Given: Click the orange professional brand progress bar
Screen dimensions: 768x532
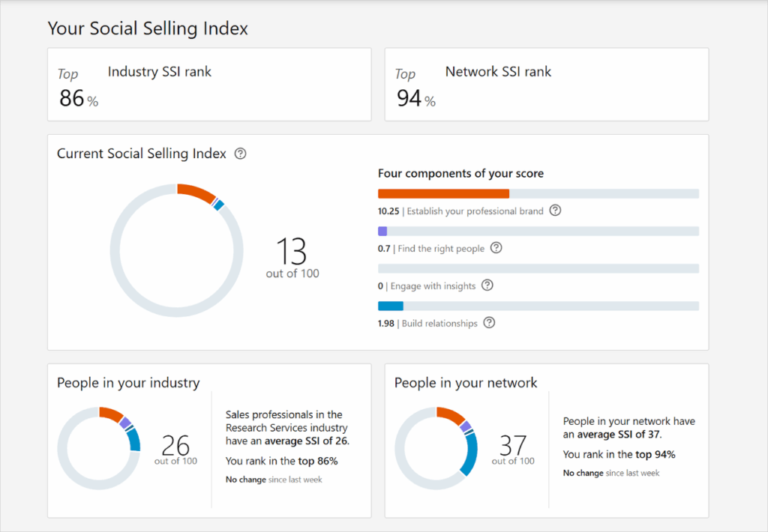Looking at the screenshot, I should click(443, 194).
